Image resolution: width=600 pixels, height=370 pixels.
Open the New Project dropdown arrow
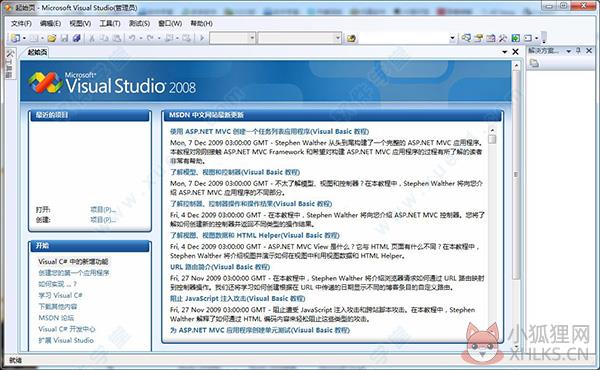click(x=24, y=38)
